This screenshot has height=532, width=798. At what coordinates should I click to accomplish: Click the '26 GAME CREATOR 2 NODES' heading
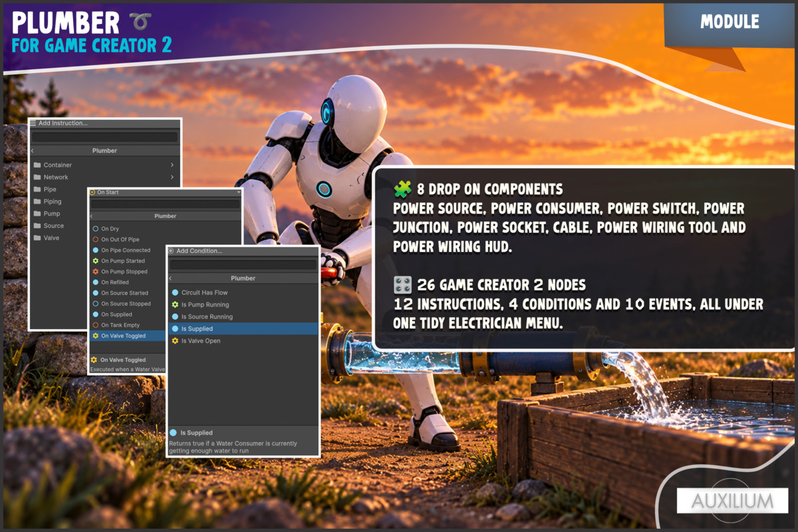click(x=501, y=285)
